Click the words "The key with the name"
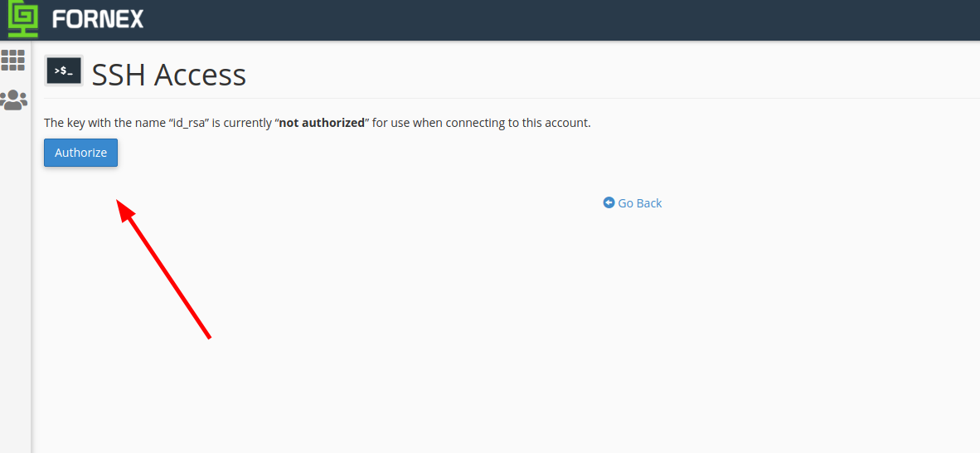The width and height of the screenshot is (980, 453). click(x=104, y=123)
